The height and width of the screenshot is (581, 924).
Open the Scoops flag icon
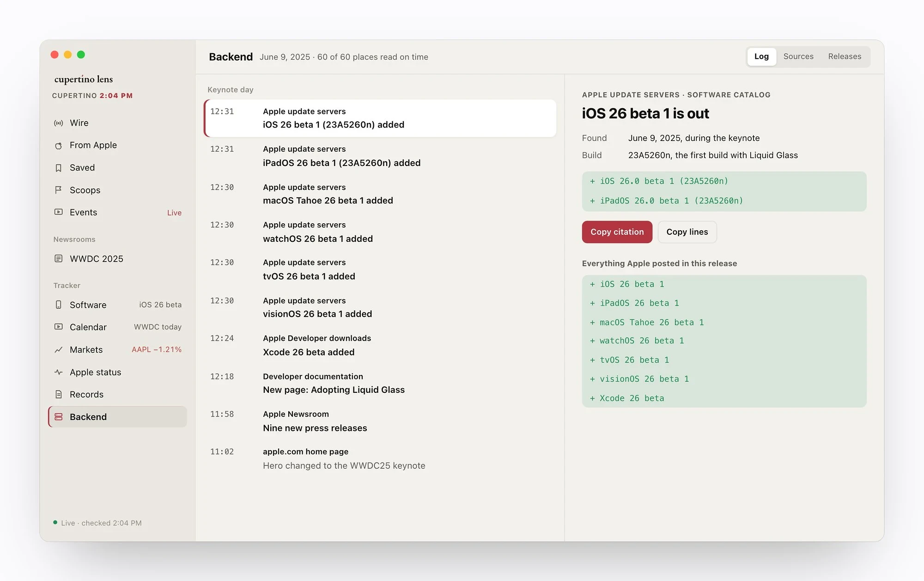click(58, 190)
